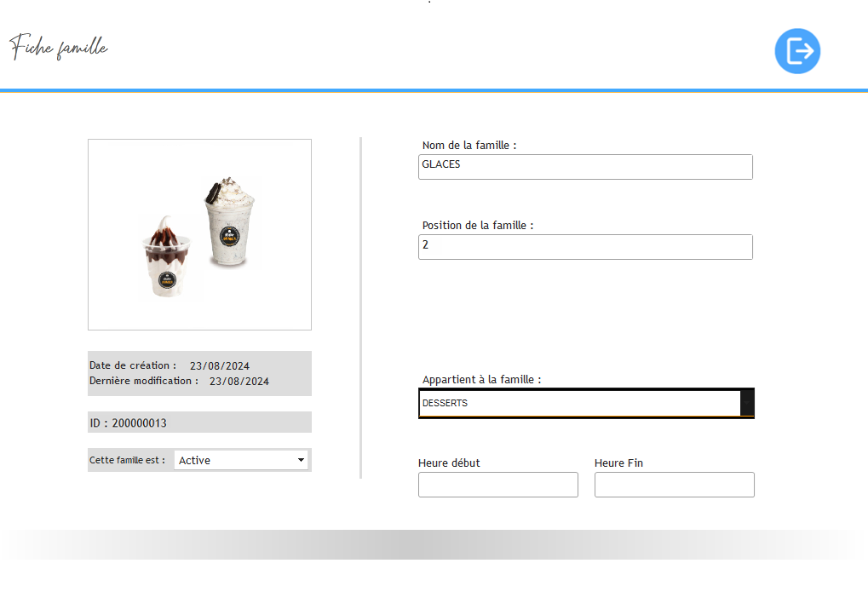Screen dimensions: 868x592
Task: Focus the 'Nom de la famille' field
Action: pyautogui.click(x=585, y=167)
